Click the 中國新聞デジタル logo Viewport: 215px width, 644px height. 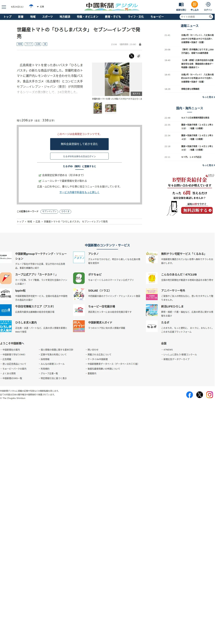(x=112, y=7)
